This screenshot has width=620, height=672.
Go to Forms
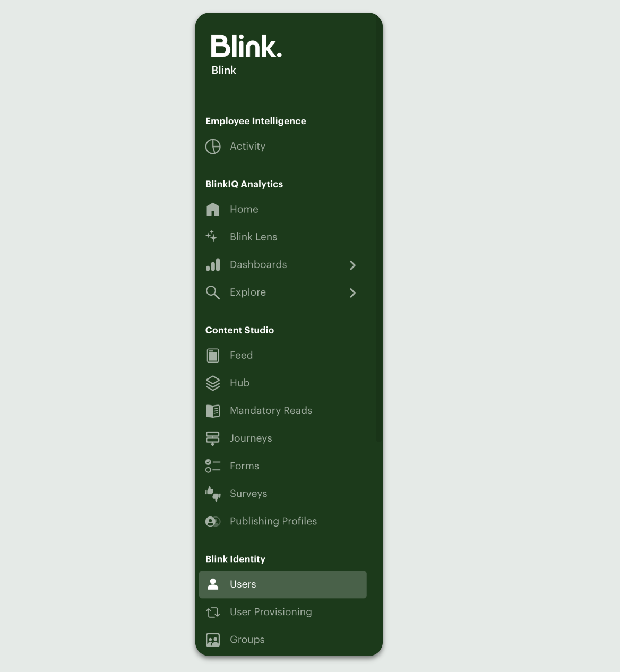pyautogui.click(x=282, y=466)
